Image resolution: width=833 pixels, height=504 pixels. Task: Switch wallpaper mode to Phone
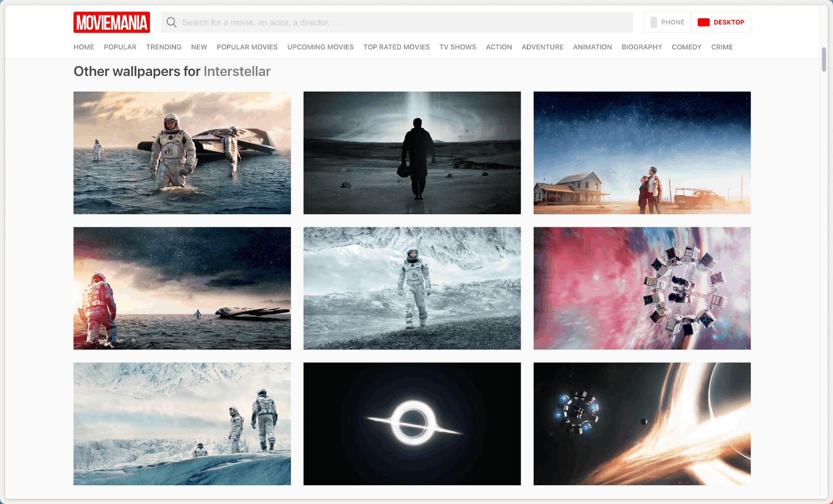click(667, 22)
